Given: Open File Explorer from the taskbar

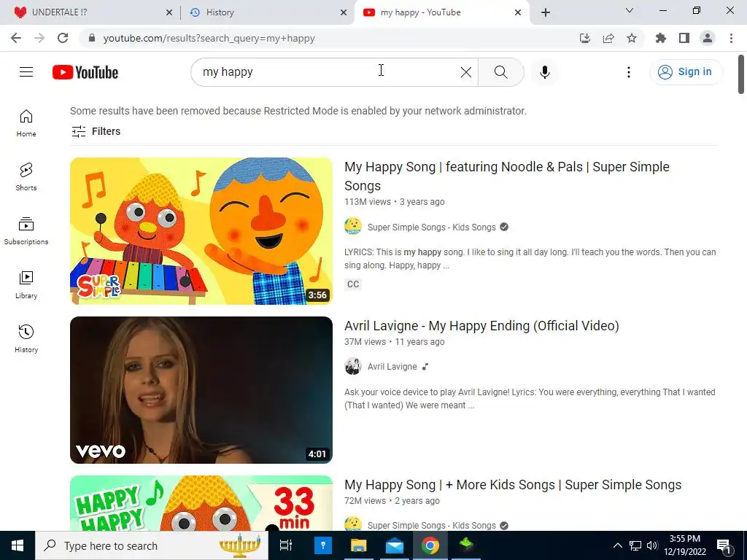Looking at the screenshot, I should (x=359, y=545).
